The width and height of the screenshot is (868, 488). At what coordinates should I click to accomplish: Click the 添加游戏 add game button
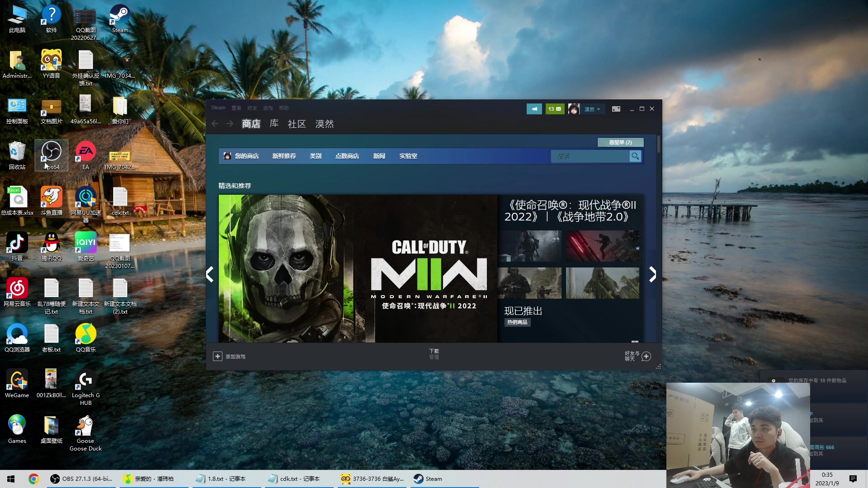point(229,357)
